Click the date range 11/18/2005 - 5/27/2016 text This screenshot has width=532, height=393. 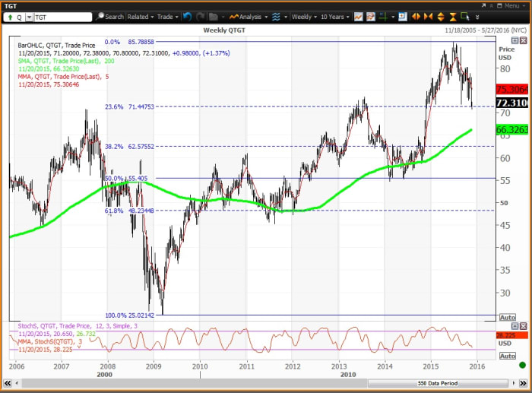[486, 30]
